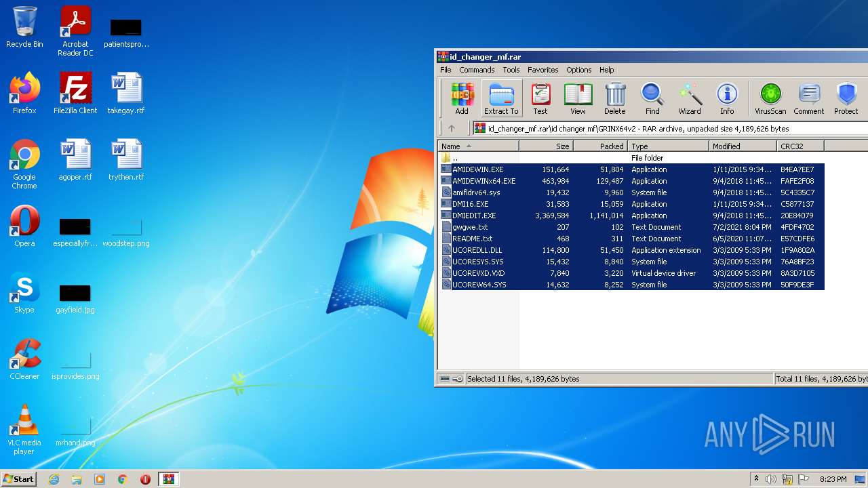Image resolution: width=868 pixels, height=488 pixels.
Task: Select trythen.rtf document on desktop
Action: pos(126,159)
